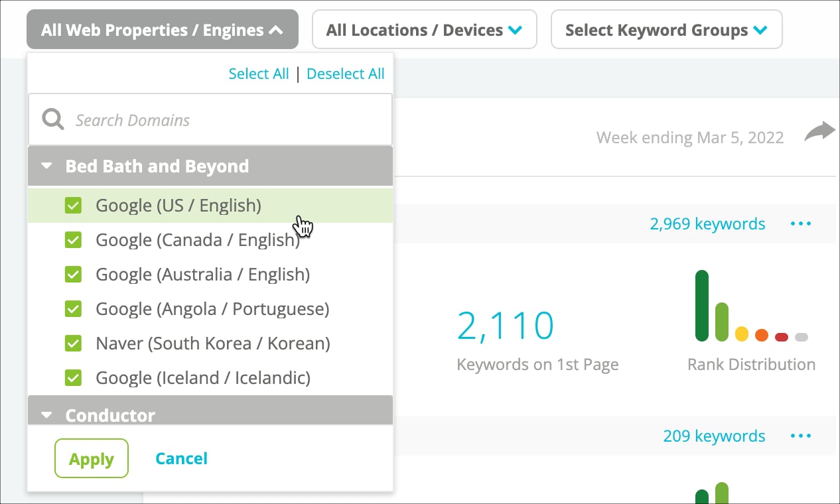Collapse the Conductor group triangle
The width and height of the screenshot is (840, 504).
coord(46,416)
